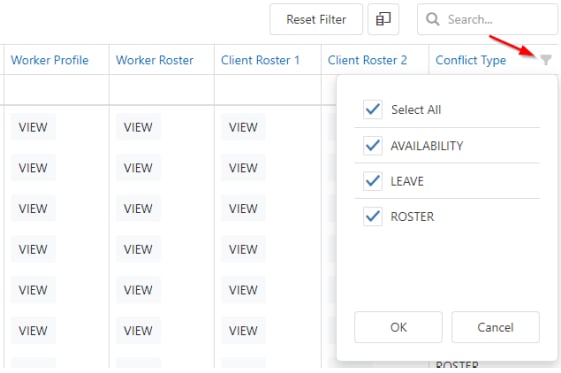Click third row VIEW under Client Roster 1
This screenshot has width=561, height=373.
point(243,208)
